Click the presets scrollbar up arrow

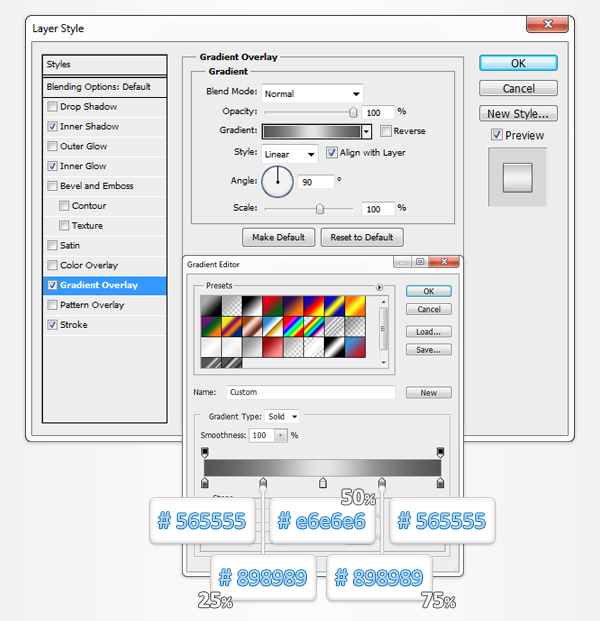(383, 302)
